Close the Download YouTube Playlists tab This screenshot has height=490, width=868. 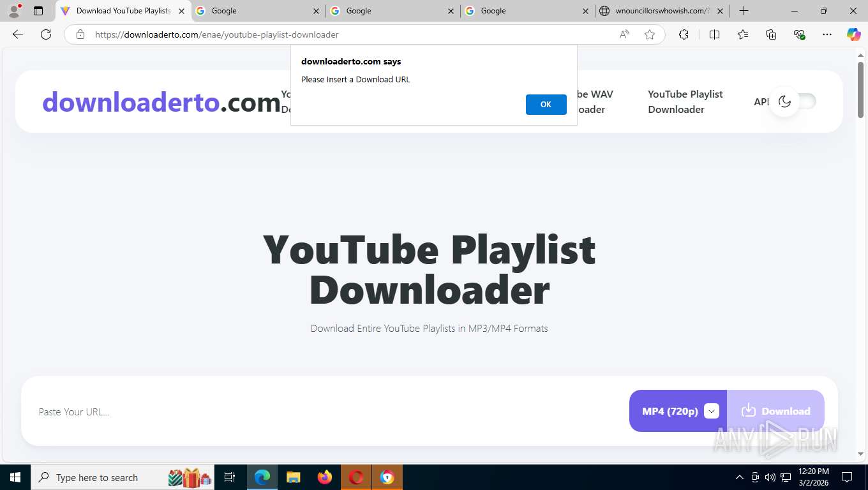point(181,11)
